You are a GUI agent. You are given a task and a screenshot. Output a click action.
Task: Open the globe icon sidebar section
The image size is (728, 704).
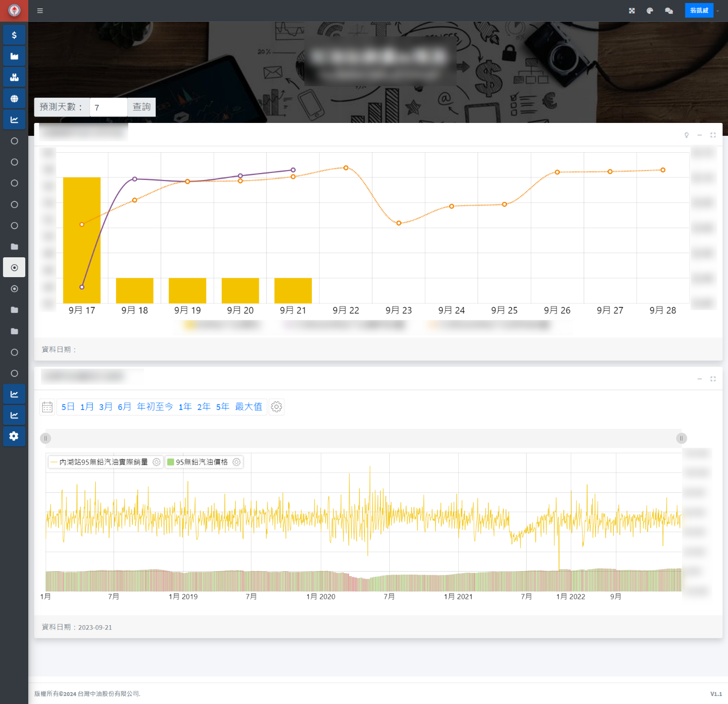[x=14, y=99]
